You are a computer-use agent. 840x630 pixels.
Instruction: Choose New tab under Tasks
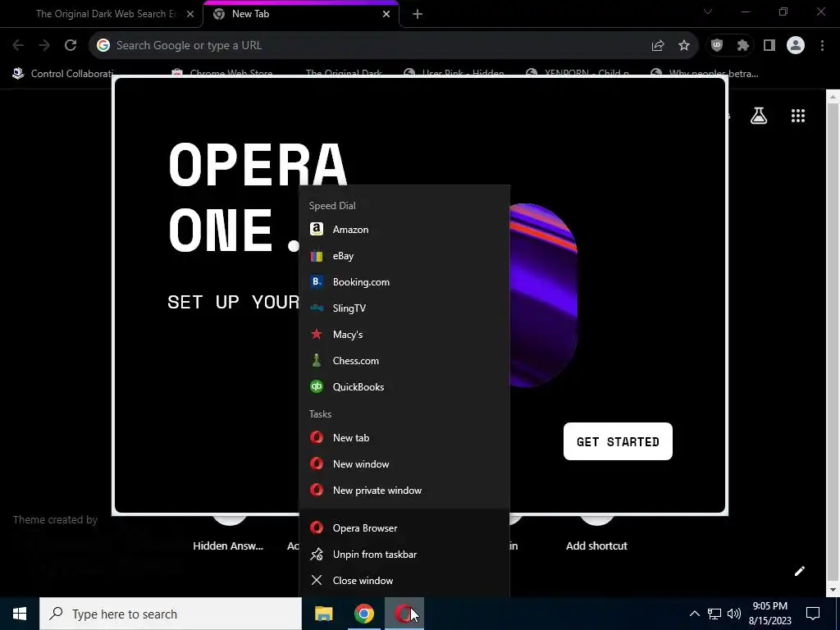(x=404, y=438)
